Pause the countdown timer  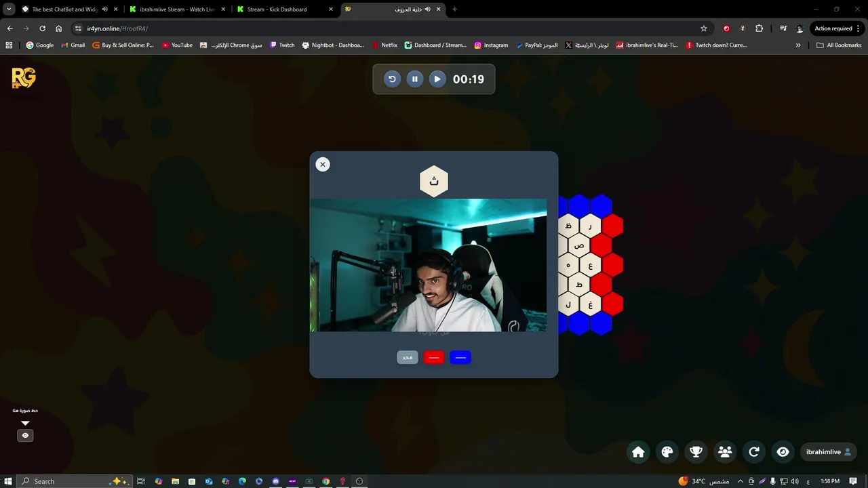click(x=415, y=79)
